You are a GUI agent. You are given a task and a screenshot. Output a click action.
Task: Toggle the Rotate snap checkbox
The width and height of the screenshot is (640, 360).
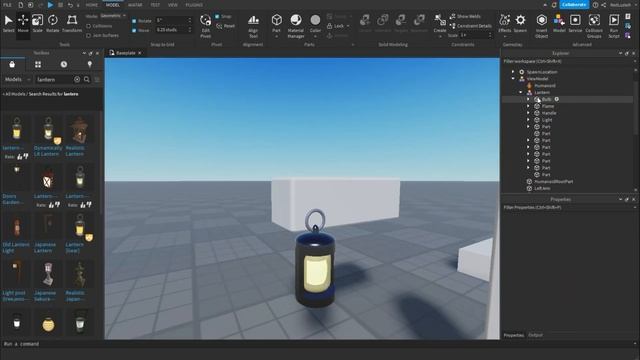click(x=134, y=21)
